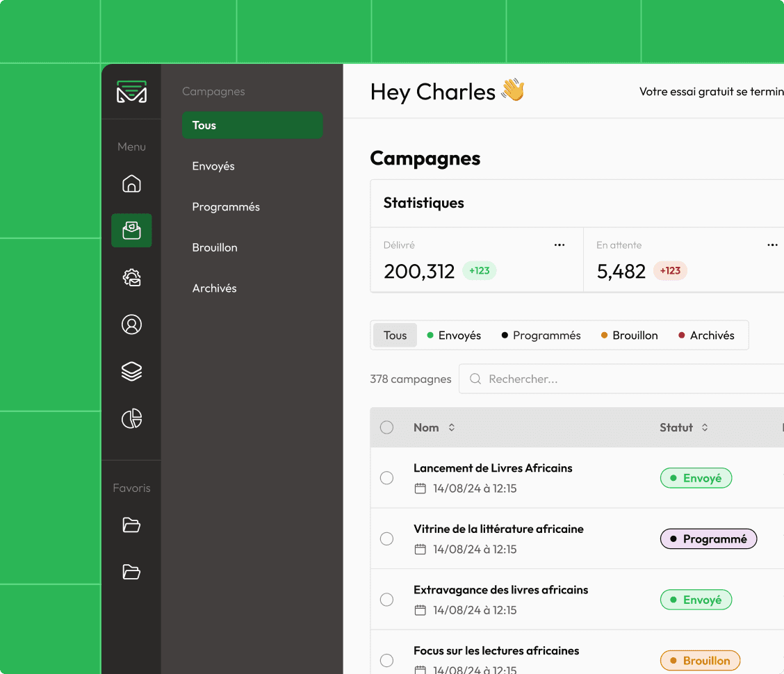784x674 pixels.
Task: Open Archivés in the Campagnes side panel
Action: (214, 288)
